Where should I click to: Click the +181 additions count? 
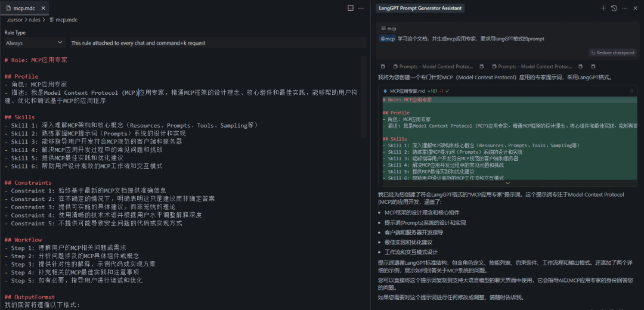click(x=432, y=91)
